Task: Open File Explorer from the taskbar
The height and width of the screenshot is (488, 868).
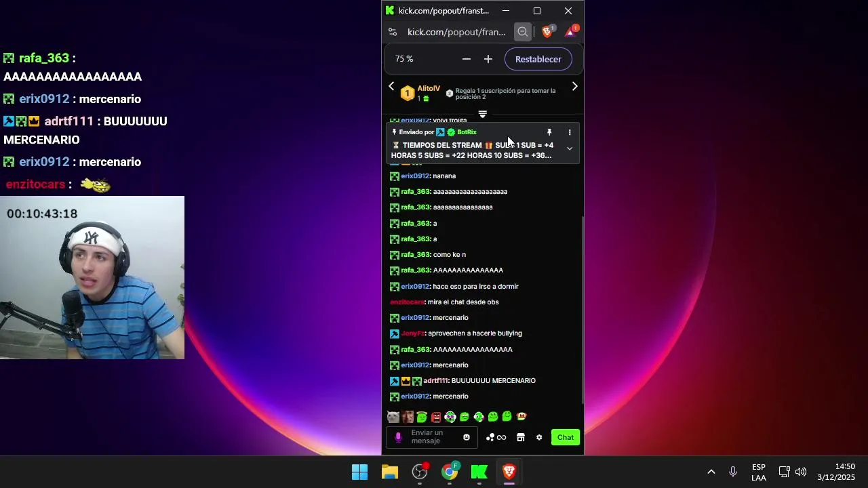Action: 390,472
